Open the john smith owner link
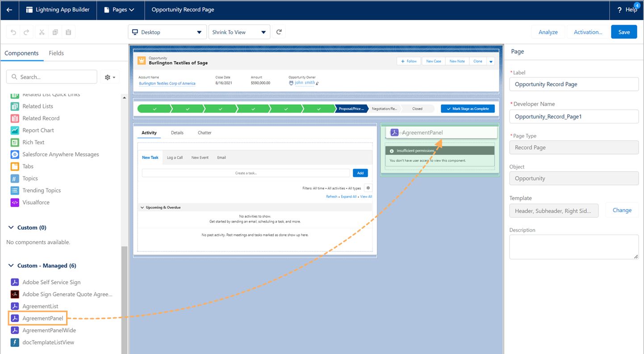644x354 pixels. [305, 83]
